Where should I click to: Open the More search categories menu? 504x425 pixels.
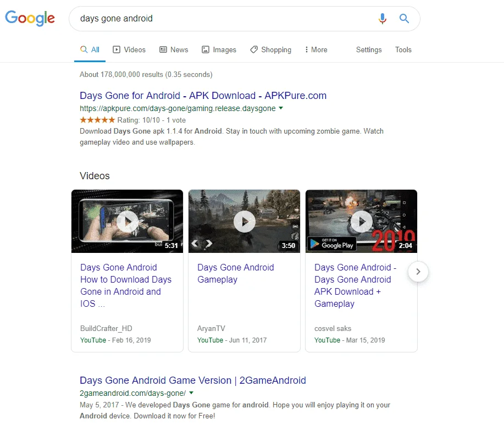(316, 50)
